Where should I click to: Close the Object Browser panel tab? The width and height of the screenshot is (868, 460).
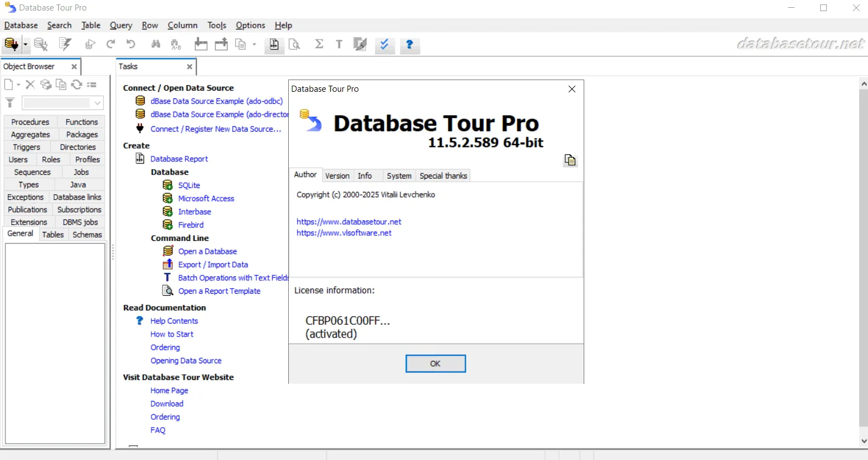click(74, 67)
